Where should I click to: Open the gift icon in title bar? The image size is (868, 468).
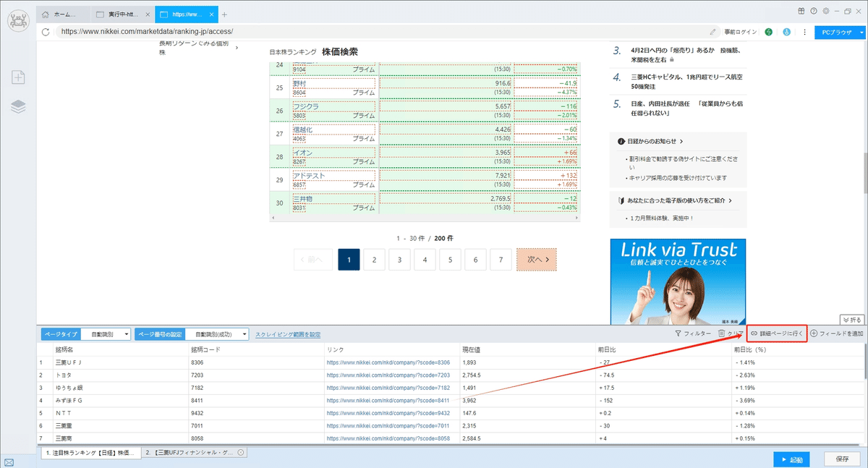pyautogui.click(x=801, y=11)
